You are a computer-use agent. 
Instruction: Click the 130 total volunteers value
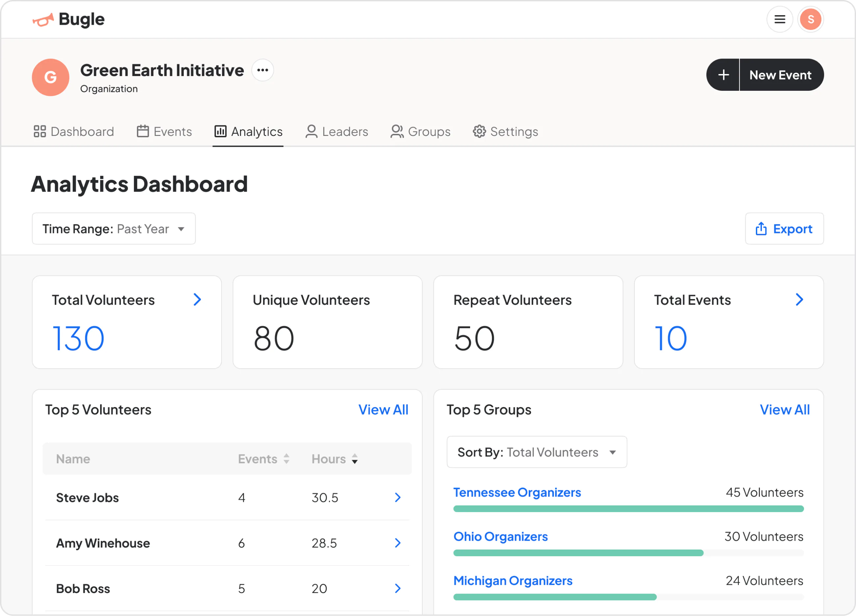pyautogui.click(x=78, y=338)
